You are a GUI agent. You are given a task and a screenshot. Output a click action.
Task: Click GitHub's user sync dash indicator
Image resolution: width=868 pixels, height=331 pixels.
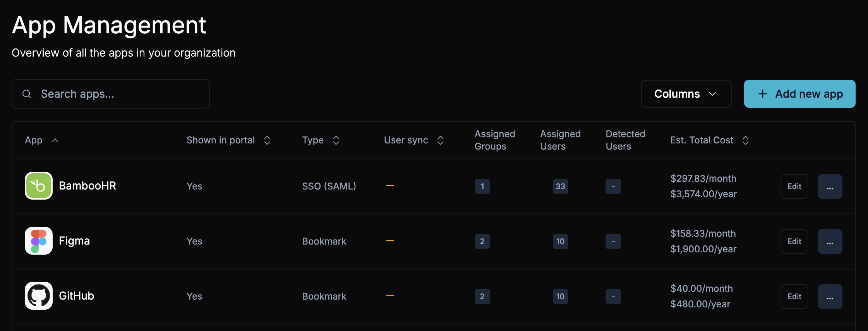(390, 296)
